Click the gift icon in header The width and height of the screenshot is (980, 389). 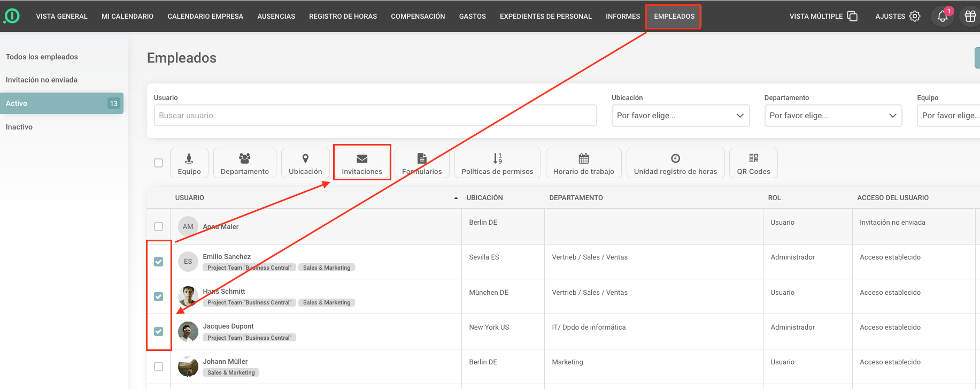pyautogui.click(x=970, y=17)
